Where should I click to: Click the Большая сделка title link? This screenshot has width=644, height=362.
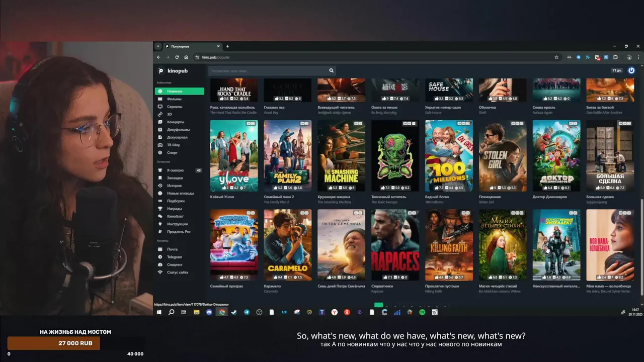pos(601,197)
